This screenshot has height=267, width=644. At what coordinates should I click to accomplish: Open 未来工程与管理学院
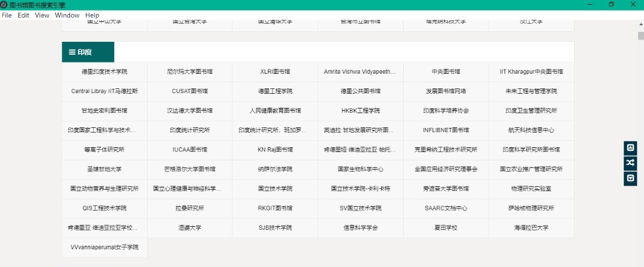(531, 91)
